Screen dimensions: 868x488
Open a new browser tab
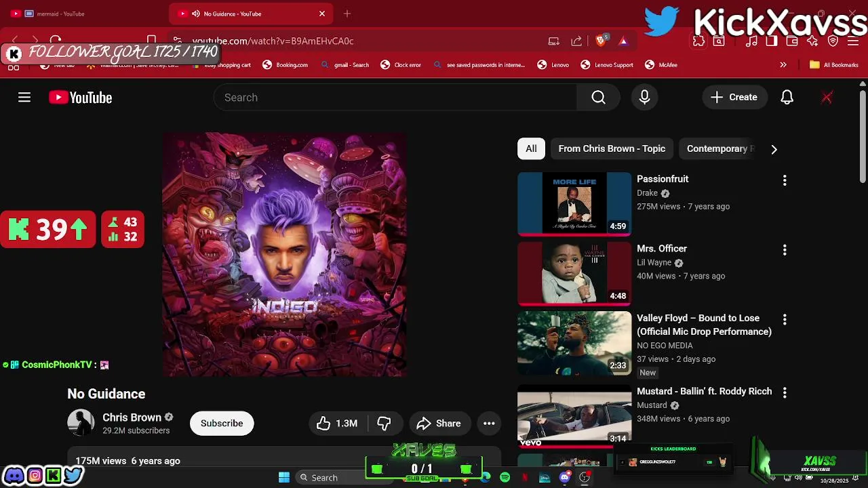(347, 14)
